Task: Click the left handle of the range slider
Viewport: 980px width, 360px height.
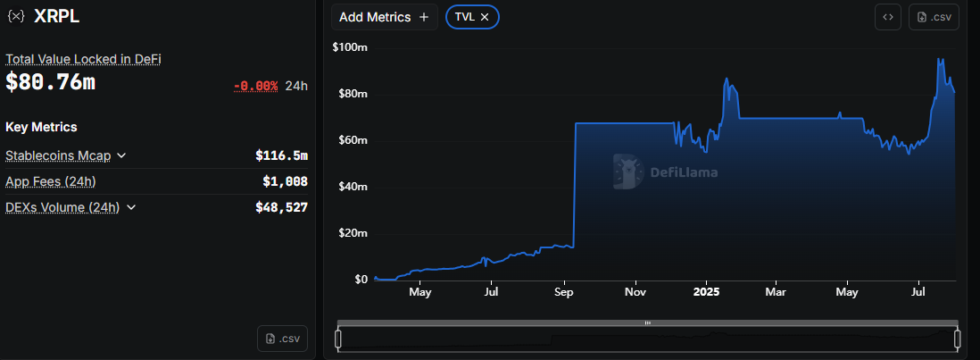Action: pyautogui.click(x=338, y=339)
